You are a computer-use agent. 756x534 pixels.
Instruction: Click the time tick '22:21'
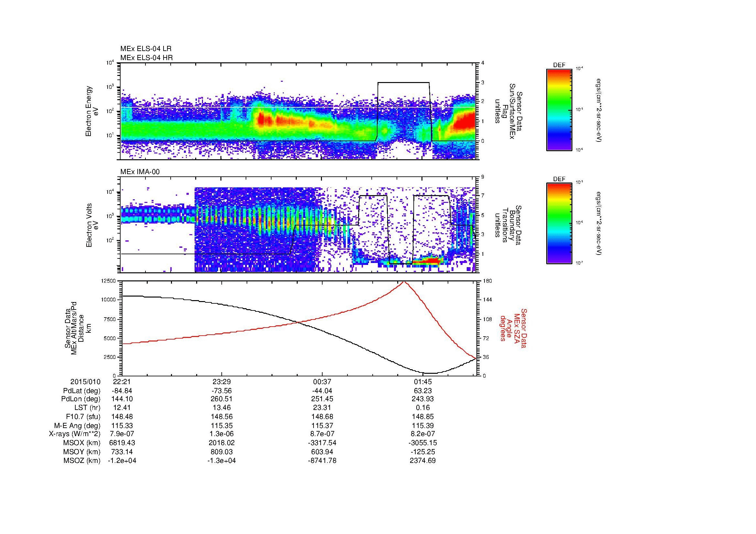pos(122,382)
